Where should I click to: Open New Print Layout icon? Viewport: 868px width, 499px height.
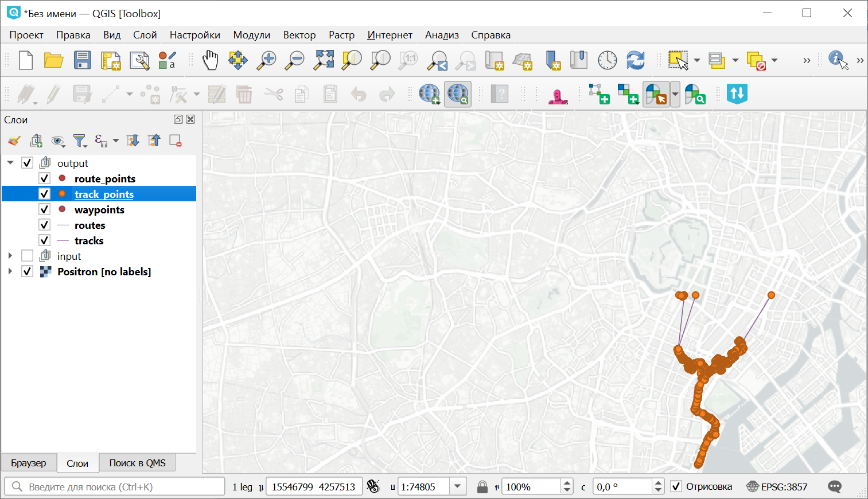[111, 60]
